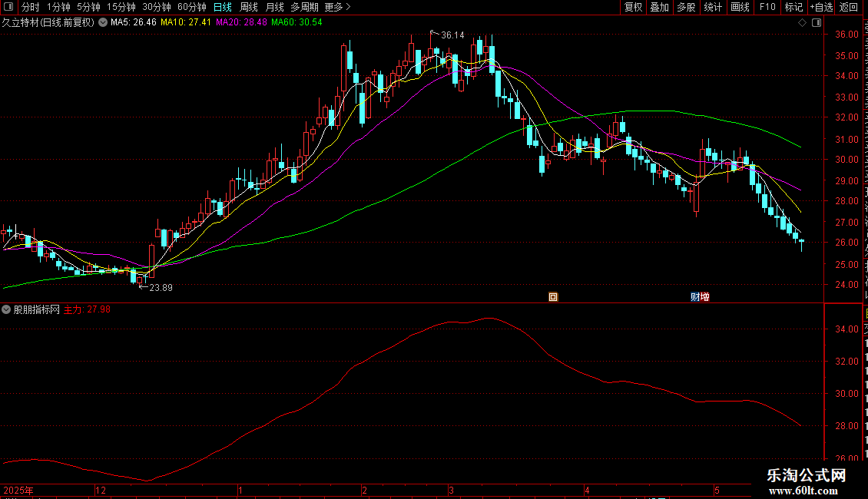
Task: Select the 分时 intraday view
Action: pos(31,7)
